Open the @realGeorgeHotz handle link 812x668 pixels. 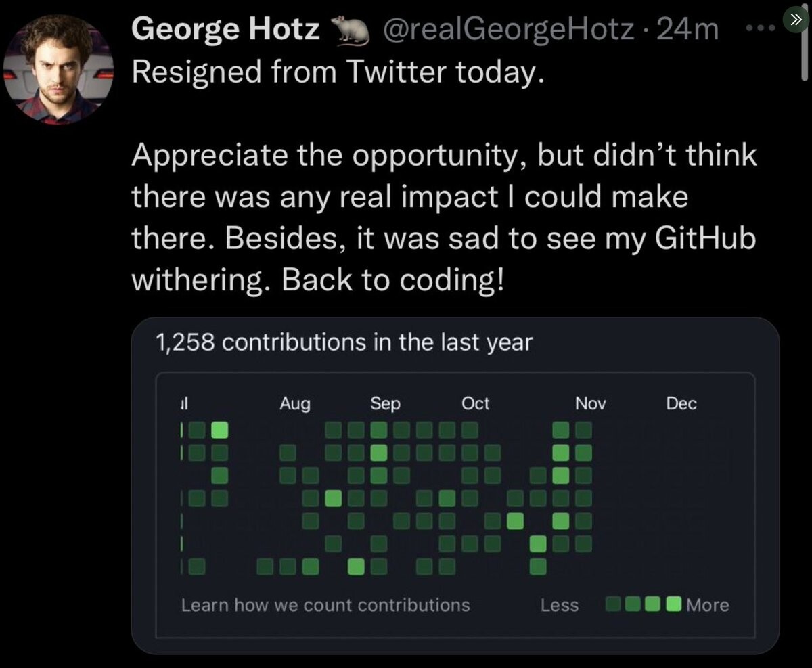coord(506,30)
